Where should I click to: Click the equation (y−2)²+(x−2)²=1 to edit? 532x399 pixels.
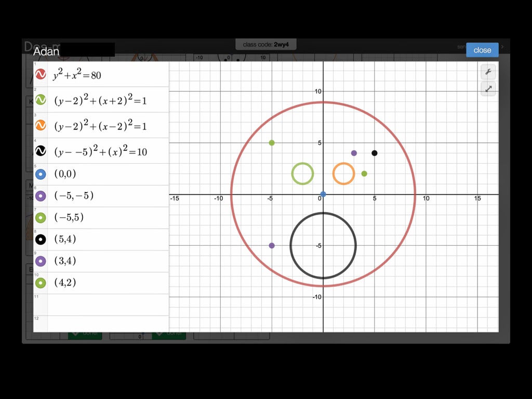pyautogui.click(x=99, y=125)
